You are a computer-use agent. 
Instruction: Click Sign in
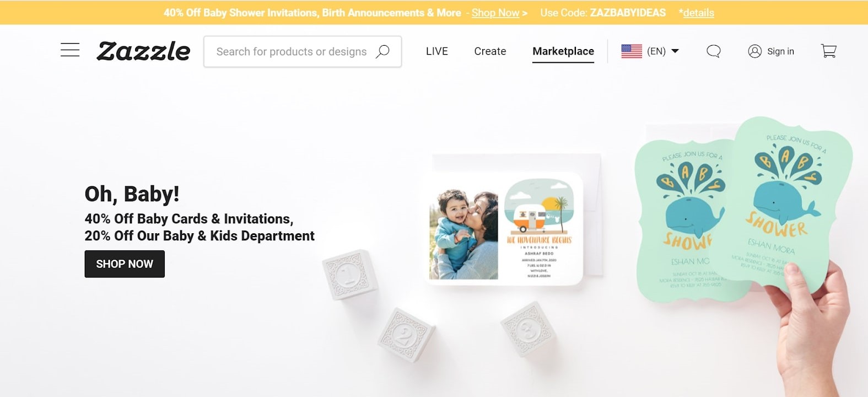pos(780,51)
